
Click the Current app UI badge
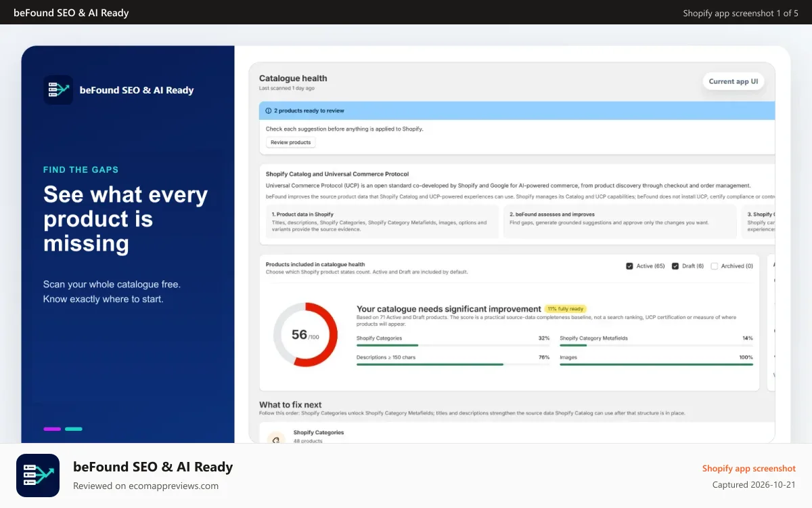734,81
